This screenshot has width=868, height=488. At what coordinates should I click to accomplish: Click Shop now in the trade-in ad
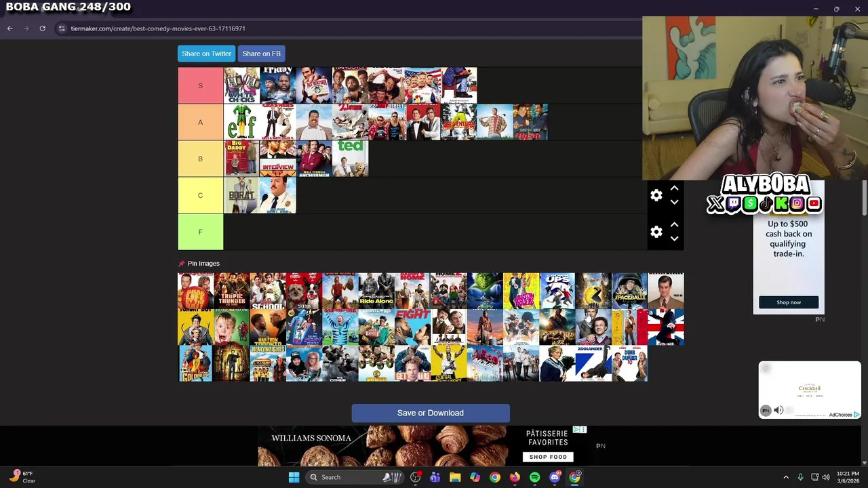tap(789, 302)
